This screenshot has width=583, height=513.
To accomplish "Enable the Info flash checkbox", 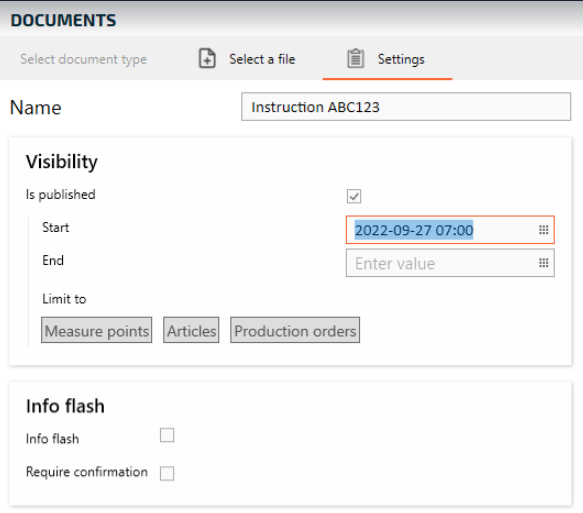I will point(167,435).
